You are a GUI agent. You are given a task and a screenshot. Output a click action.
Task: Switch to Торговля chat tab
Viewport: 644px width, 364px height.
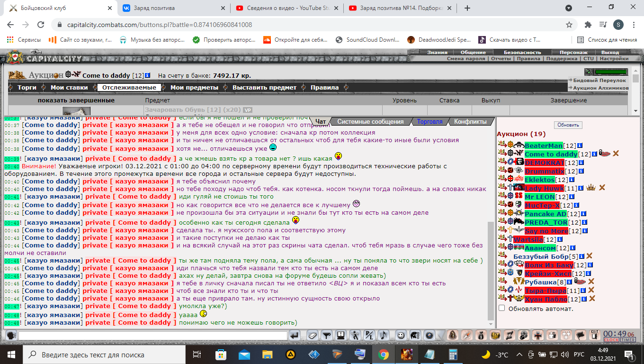pyautogui.click(x=429, y=122)
